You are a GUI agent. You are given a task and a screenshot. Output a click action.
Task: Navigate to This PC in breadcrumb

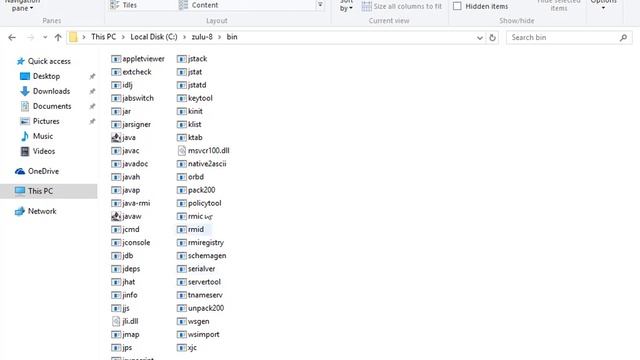click(x=104, y=37)
